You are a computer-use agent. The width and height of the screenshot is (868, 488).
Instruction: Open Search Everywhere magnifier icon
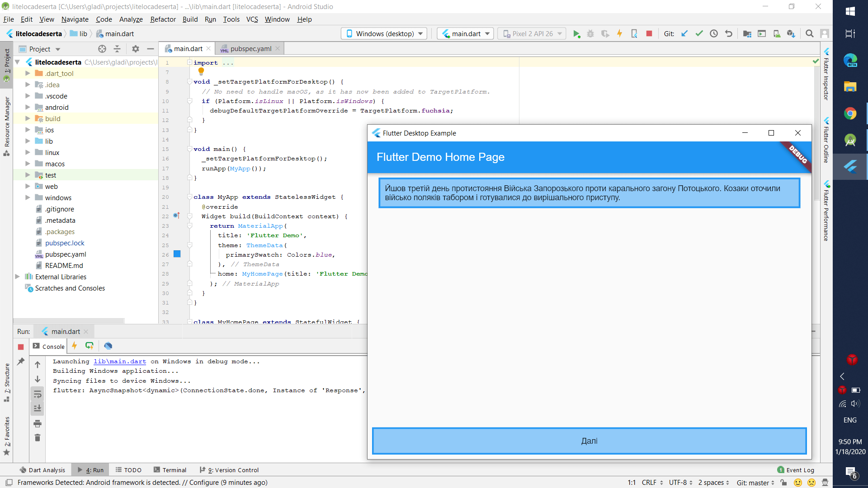click(809, 34)
